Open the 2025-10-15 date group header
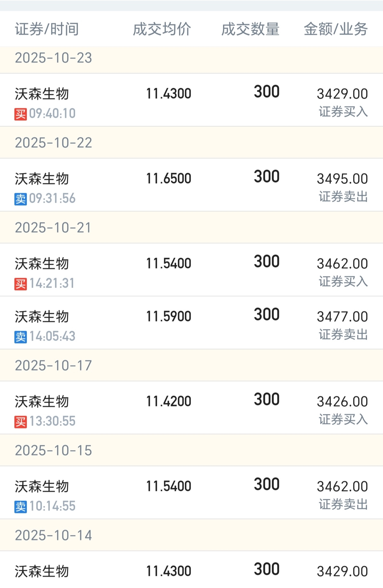Viewport: 383px width, 588px height. (x=191, y=450)
